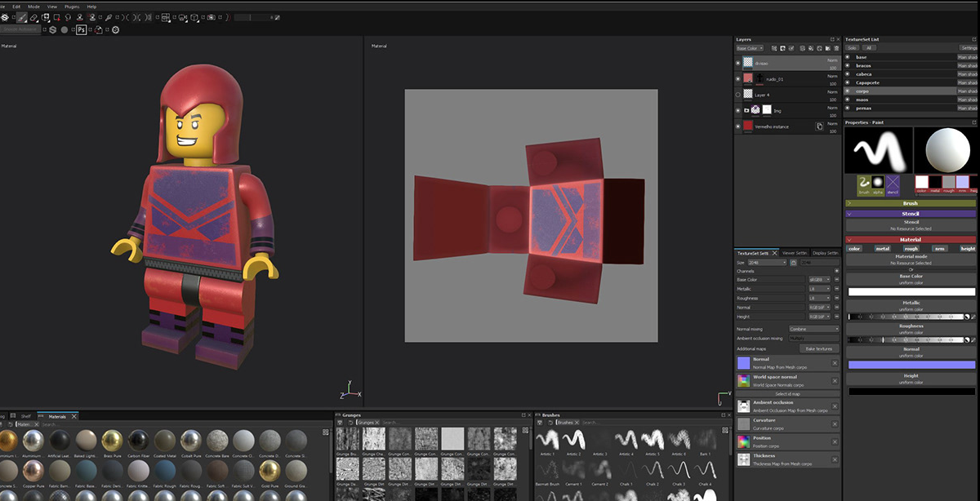Open the Mode menu
The image size is (980, 501).
pyautogui.click(x=33, y=7)
